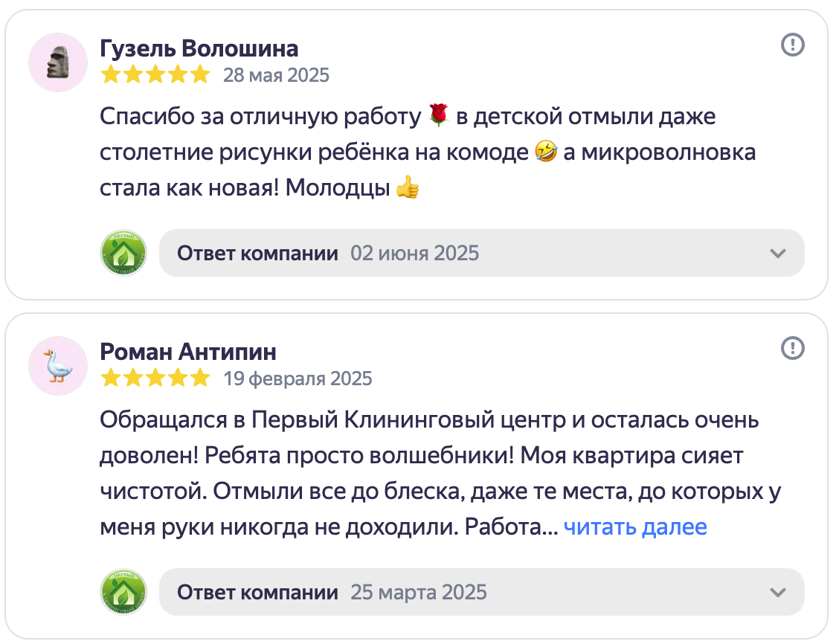Open the profile name Гузель Волошина

pos(199,48)
